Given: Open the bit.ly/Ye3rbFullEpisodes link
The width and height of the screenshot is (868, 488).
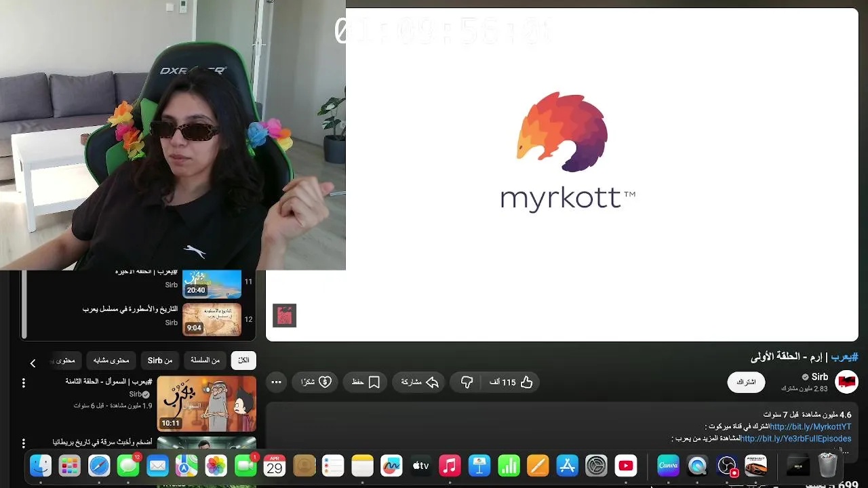Looking at the screenshot, I should tap(796, 439).
